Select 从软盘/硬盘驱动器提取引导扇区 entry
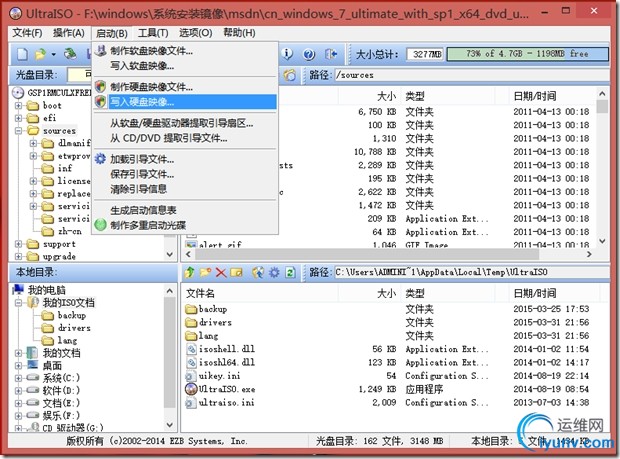The width and height of the screenshot is (620, 459). click(185, 123)
